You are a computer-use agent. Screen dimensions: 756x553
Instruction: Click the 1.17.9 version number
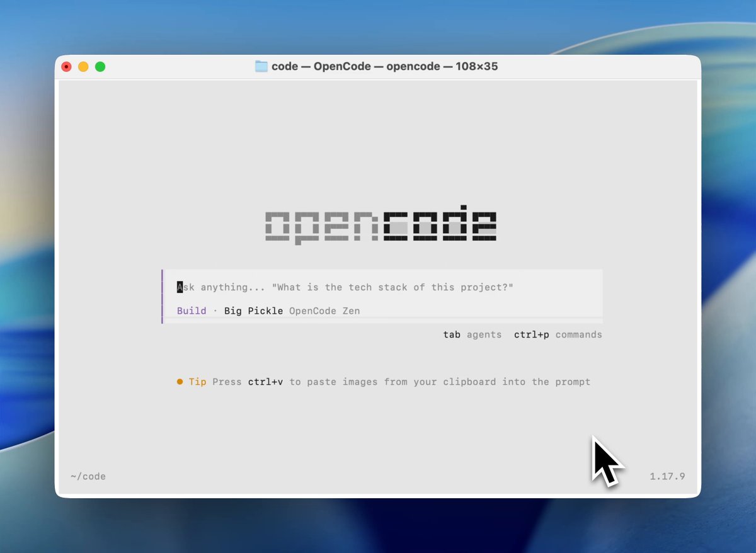click(x=667, y=476)
